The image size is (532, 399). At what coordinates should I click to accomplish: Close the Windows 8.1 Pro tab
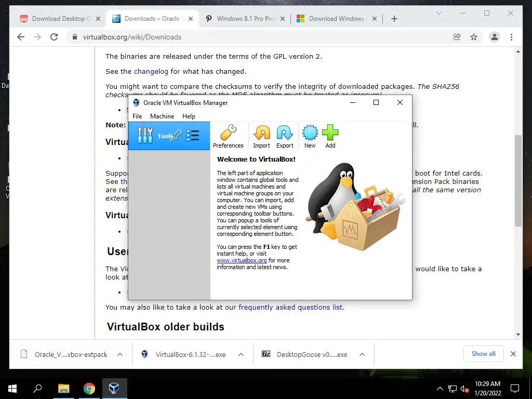click(283, 19)
